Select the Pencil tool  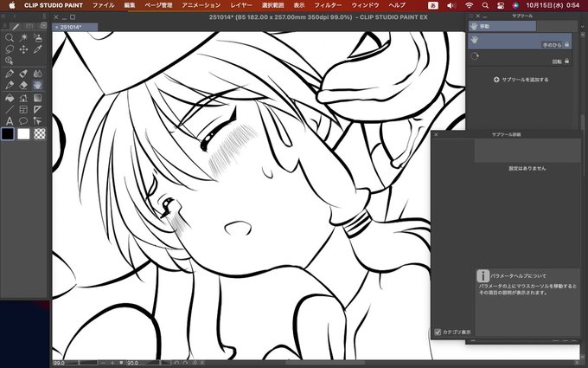pos(10,85)
